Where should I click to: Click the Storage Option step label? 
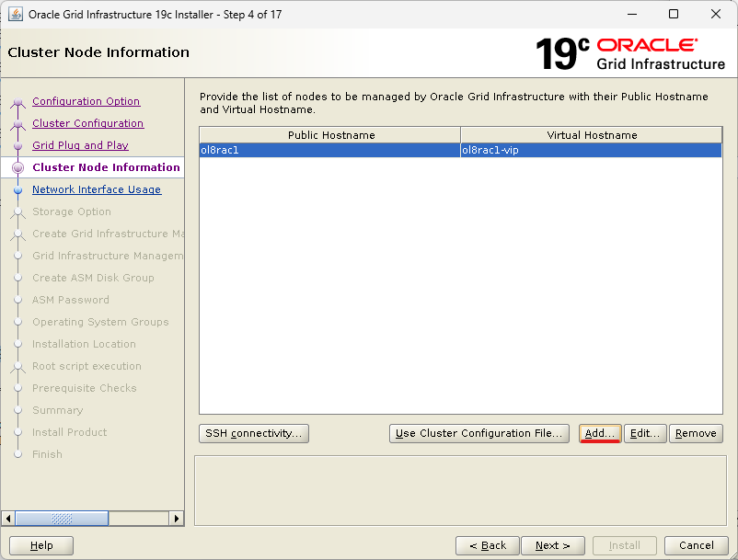(x=72, y=211)
